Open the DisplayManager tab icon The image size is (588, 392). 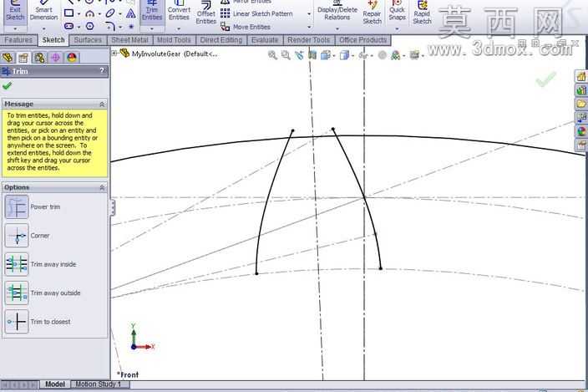pyautogui.click(x=72, y=58)
